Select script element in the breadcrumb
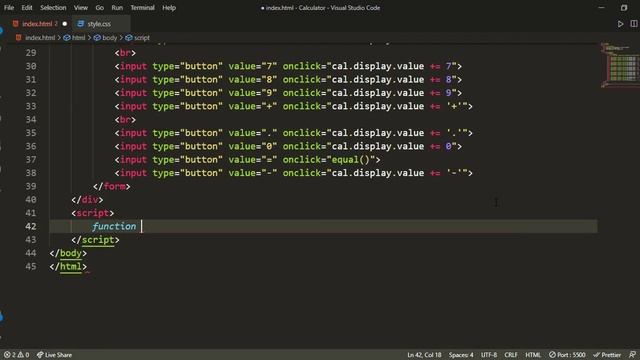The height and width of the screenshot is (360, 640). [x=142, y=38]
